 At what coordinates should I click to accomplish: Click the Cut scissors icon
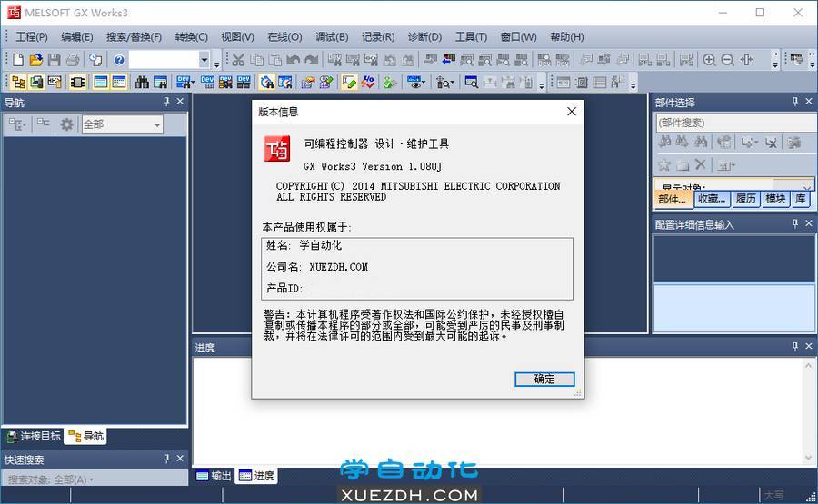tap(238, 60)
